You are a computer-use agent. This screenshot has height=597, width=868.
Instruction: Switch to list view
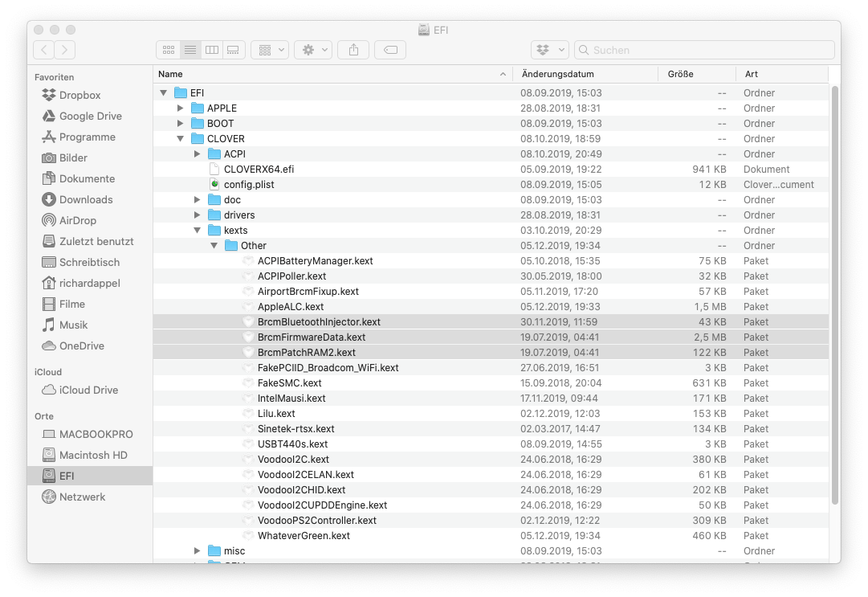[x=189, y=50]
